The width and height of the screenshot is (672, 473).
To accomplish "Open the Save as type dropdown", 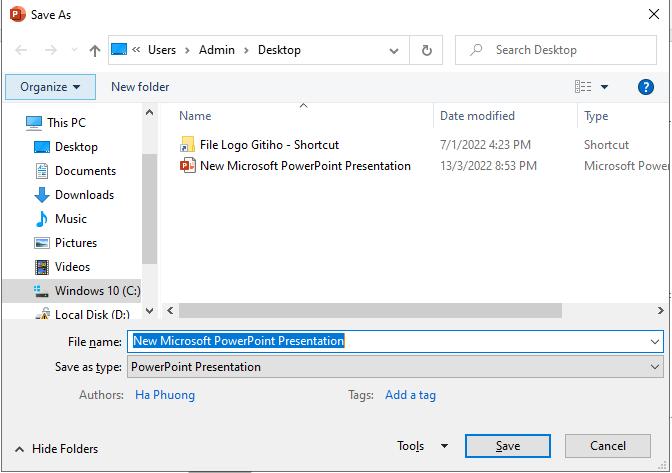I will pos(395,367).
